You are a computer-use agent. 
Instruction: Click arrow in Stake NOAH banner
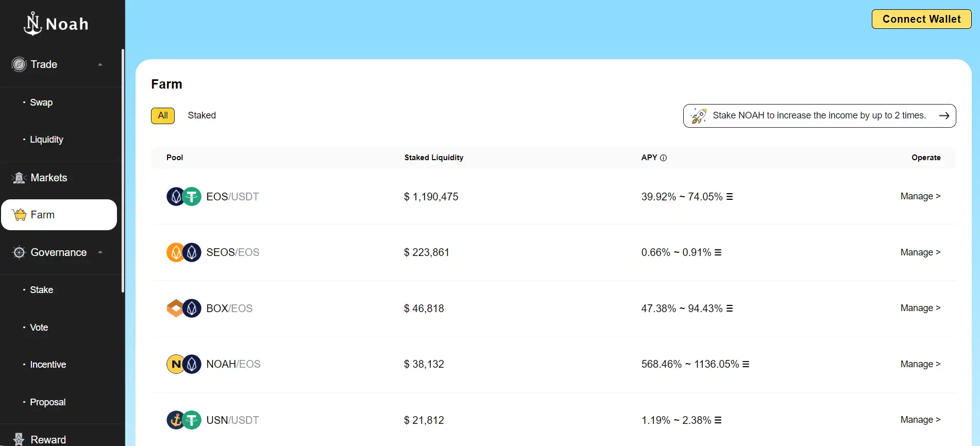pyautogui.click(x=943, y=116)
